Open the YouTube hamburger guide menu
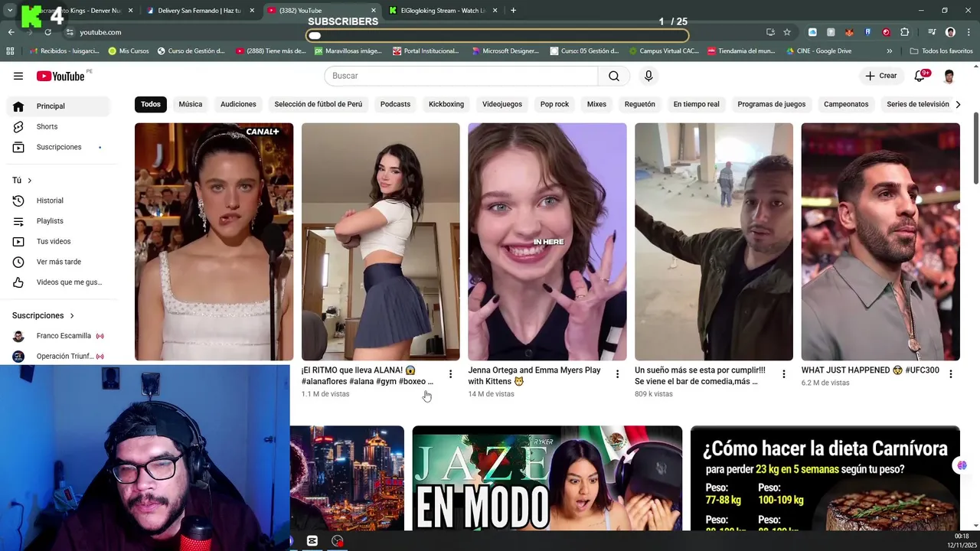This screenshot has height=551, width=980. 18,76
